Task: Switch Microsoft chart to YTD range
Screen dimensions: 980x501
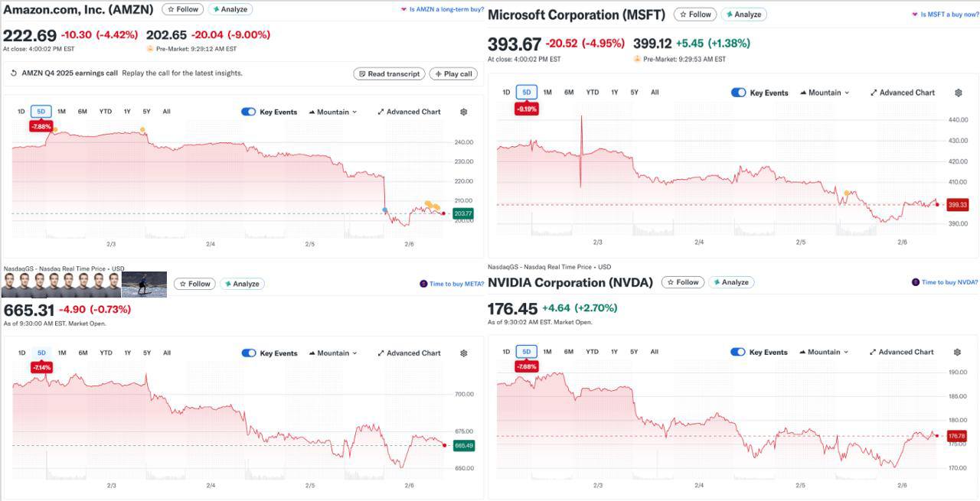Action: [592, 93]
